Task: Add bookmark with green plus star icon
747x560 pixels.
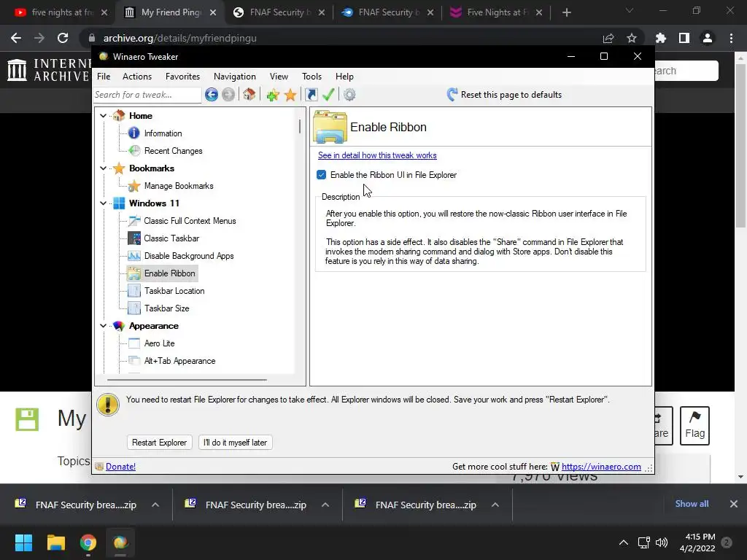Action: point(273,95)
